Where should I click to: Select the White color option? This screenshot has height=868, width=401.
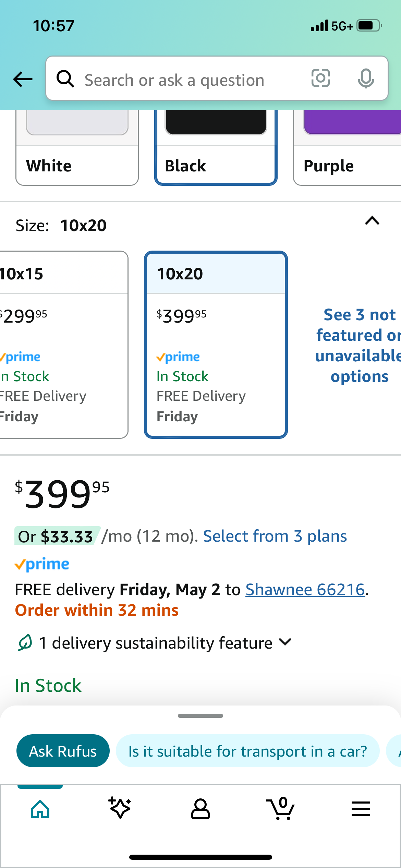[77, 151]
